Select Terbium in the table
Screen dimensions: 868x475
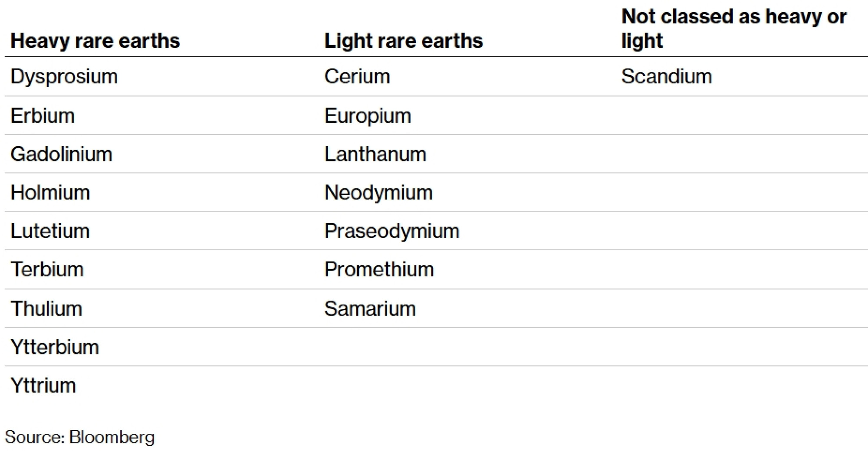pos(47,269)
